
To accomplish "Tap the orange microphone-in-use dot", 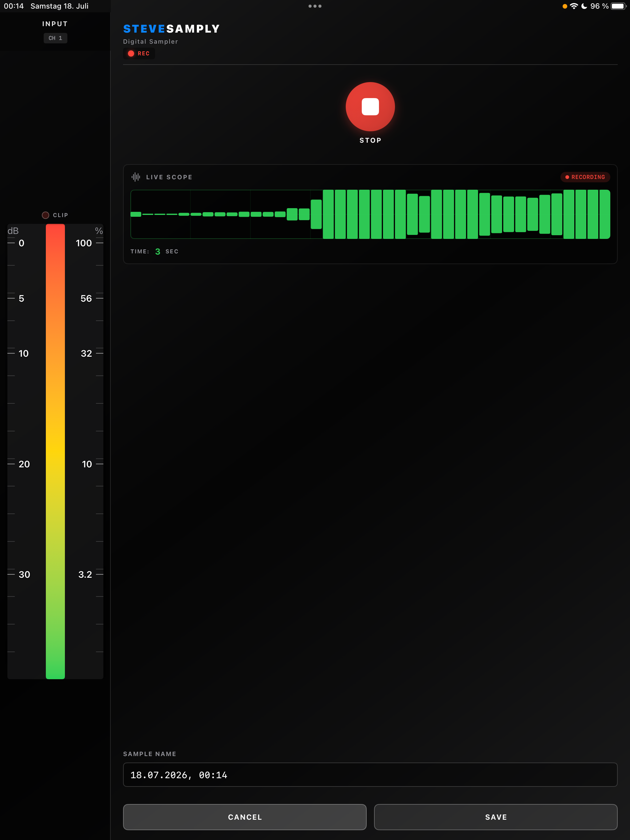I will (565, 6).
